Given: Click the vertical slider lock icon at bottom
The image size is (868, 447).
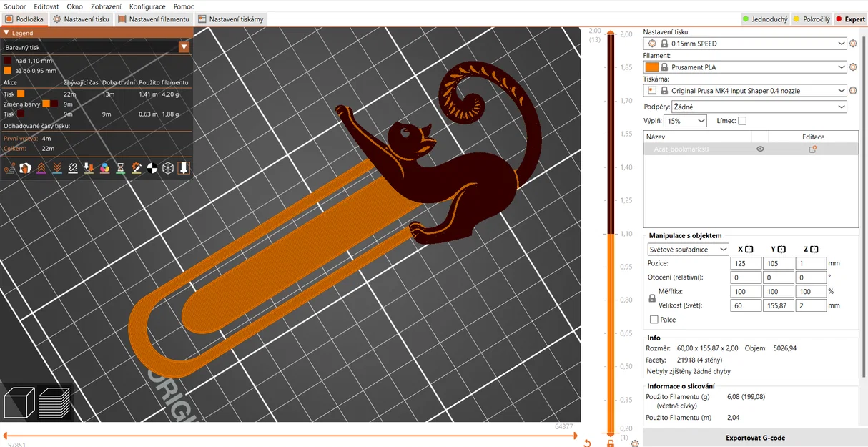Looking at the screenshot, I should pos(611,443).
